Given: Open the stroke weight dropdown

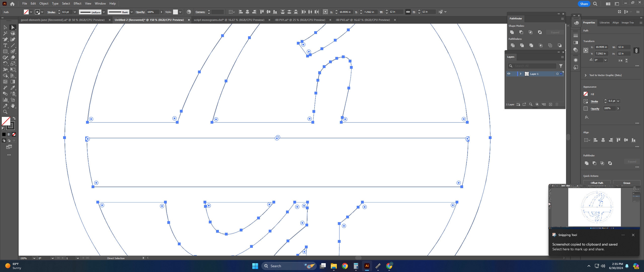Looking at the screenshot, I should (x=74, y=12).
